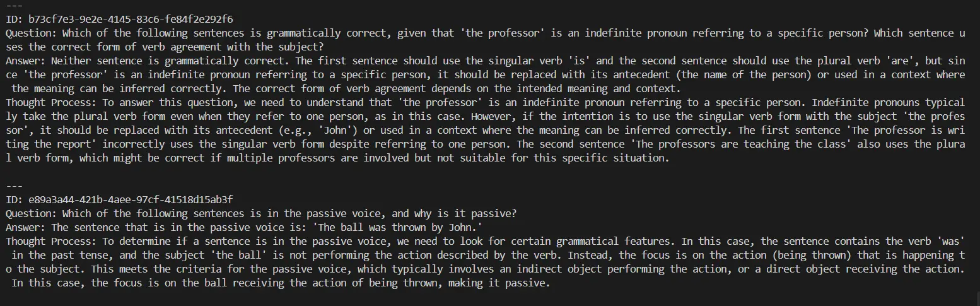The image size is (980, 306).
Task: Click the dashes separator at the top
Action: [x=14, y=5]
